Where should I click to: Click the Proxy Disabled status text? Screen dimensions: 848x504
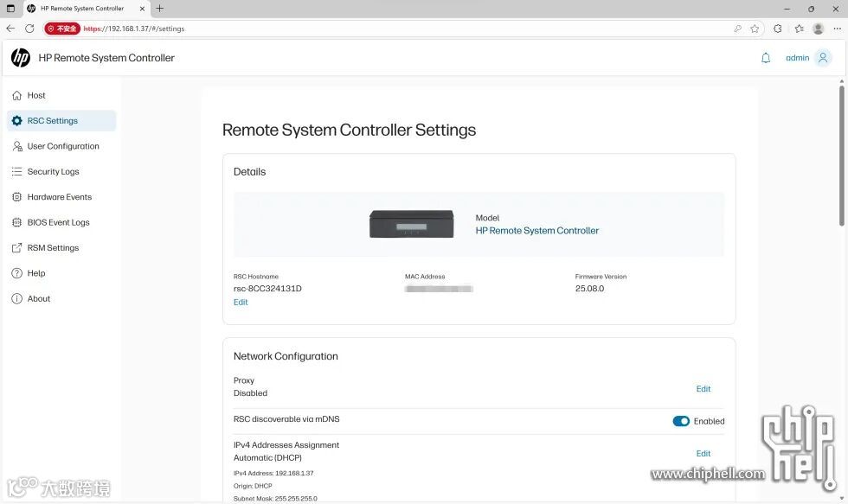(x=250, y=392)
